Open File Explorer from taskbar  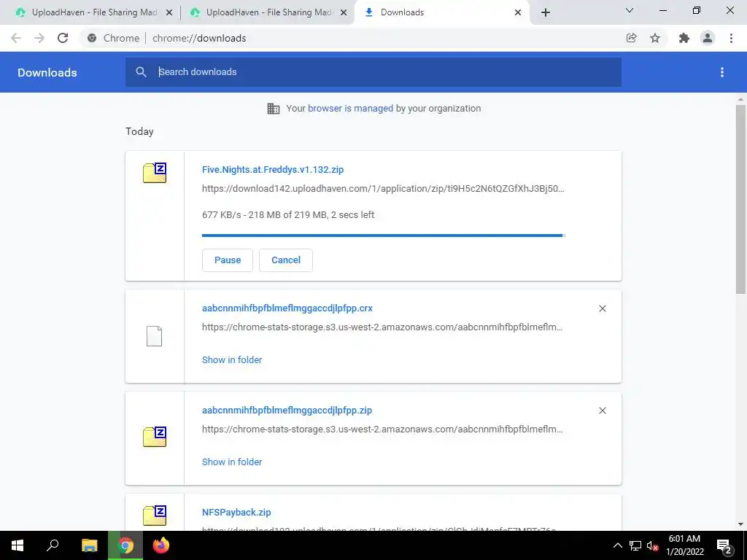pos(89,545)
